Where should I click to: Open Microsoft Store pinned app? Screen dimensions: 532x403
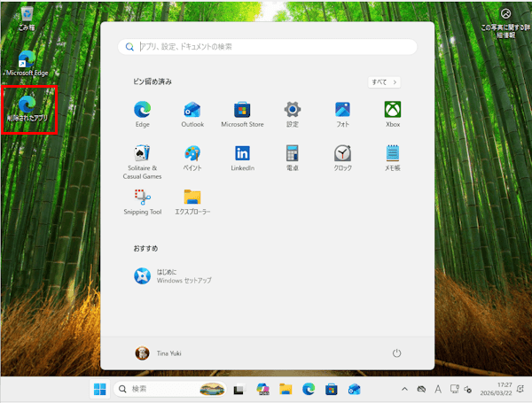[242, 114]
